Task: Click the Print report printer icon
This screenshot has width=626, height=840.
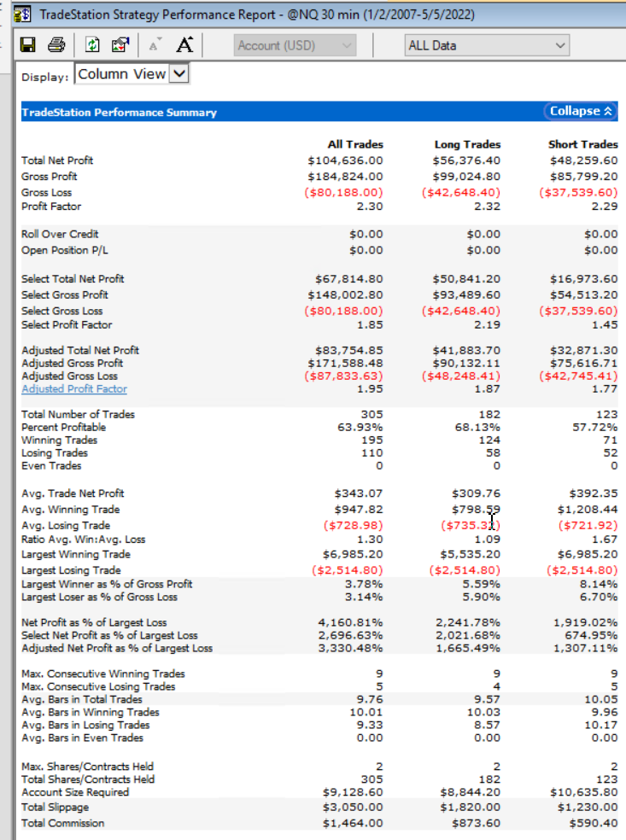Action: tap(56, 45)
